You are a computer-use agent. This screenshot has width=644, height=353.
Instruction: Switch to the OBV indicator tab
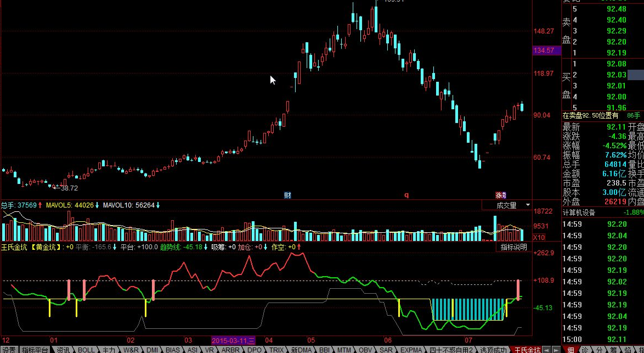(365, 350)
